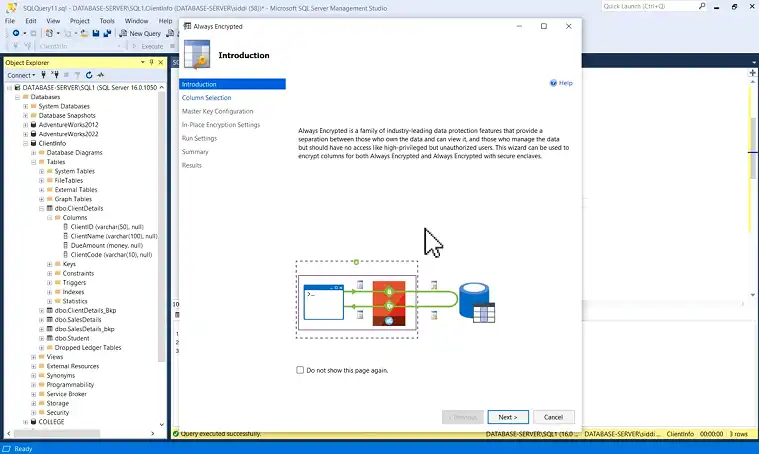Screen dimensions: 759x454
Task: Collapse the ClientInfo database node
Action: click(x=25, y=143)
